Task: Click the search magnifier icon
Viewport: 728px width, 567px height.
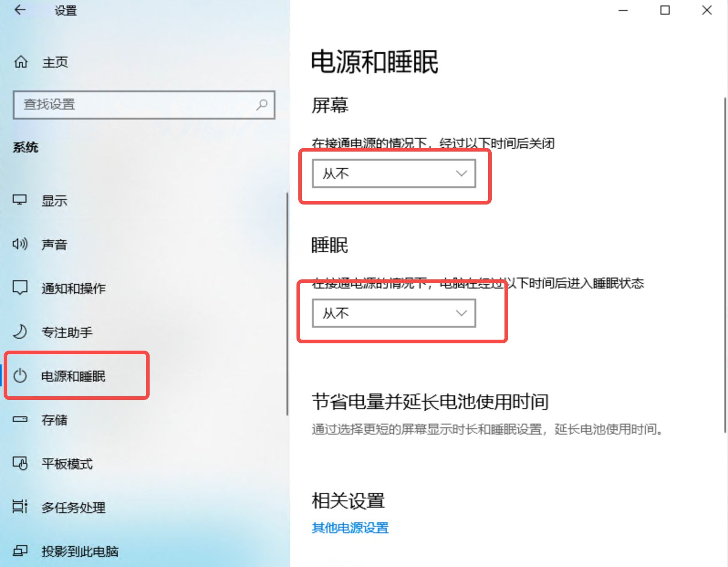Action: [x=262, y=105]
